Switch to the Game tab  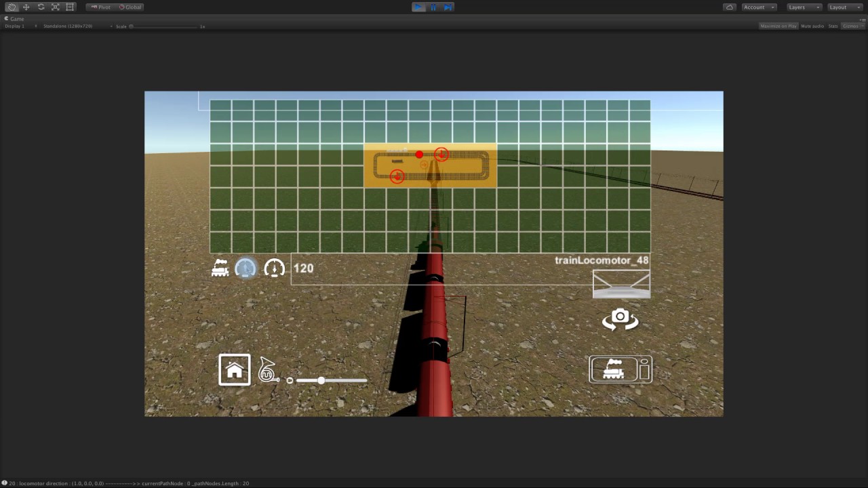coord(16,18)
